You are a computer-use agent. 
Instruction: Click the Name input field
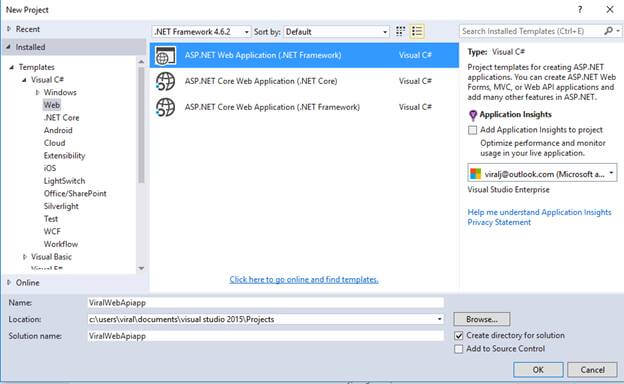coord(265,303)
